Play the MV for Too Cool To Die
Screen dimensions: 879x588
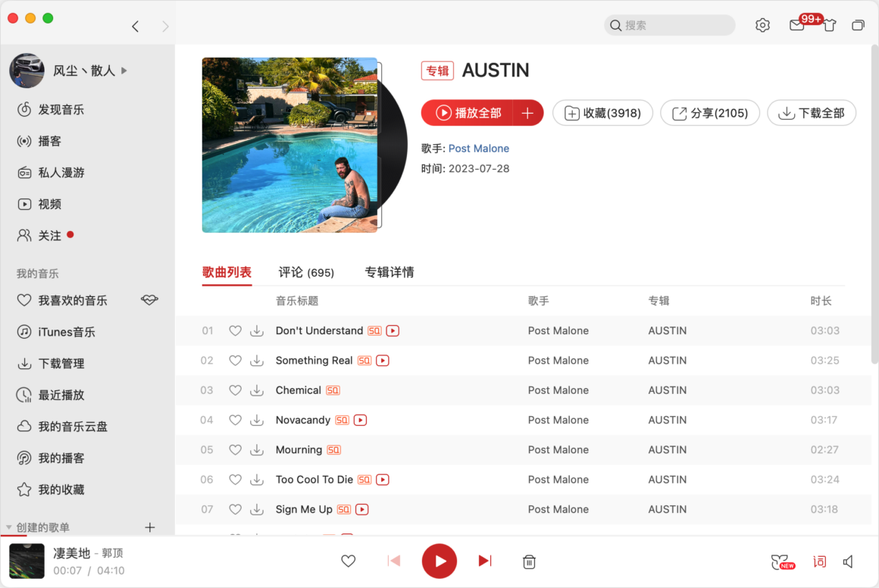383,480
